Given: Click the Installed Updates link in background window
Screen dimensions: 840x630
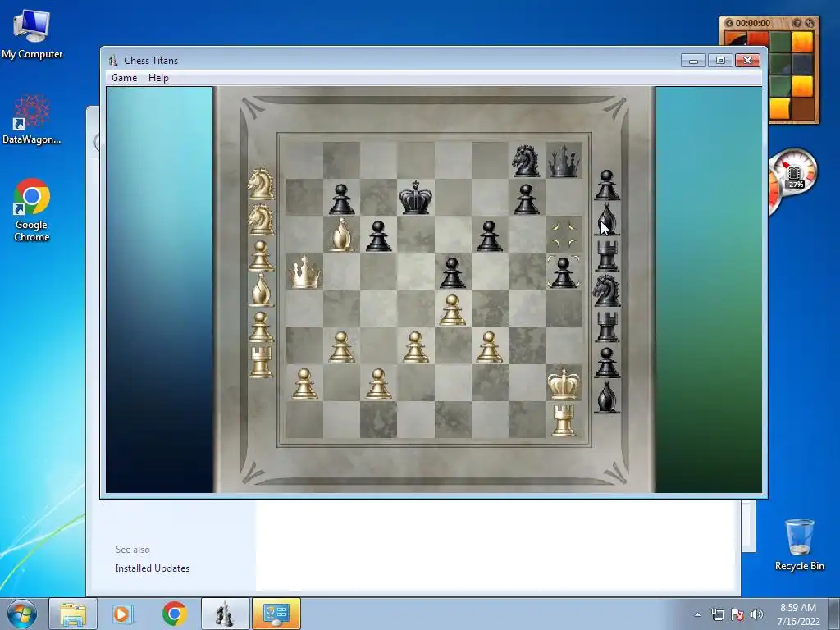Looking at the screenshot, I should coord(152,568).
